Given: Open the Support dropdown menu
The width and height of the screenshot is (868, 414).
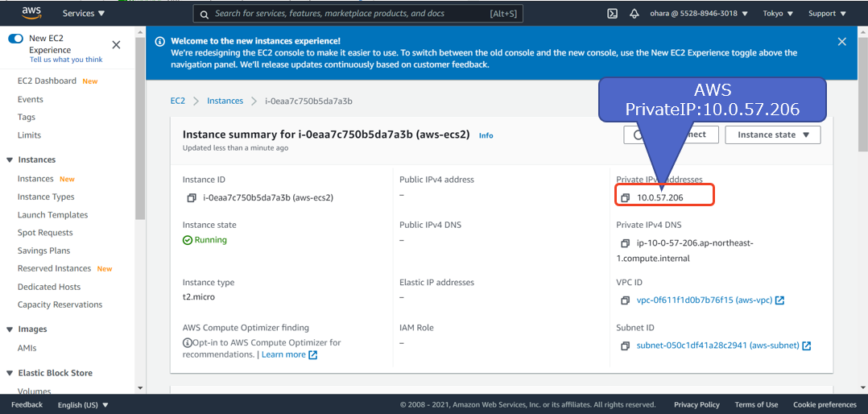Looking at the screenshot, I should [827, 13].
